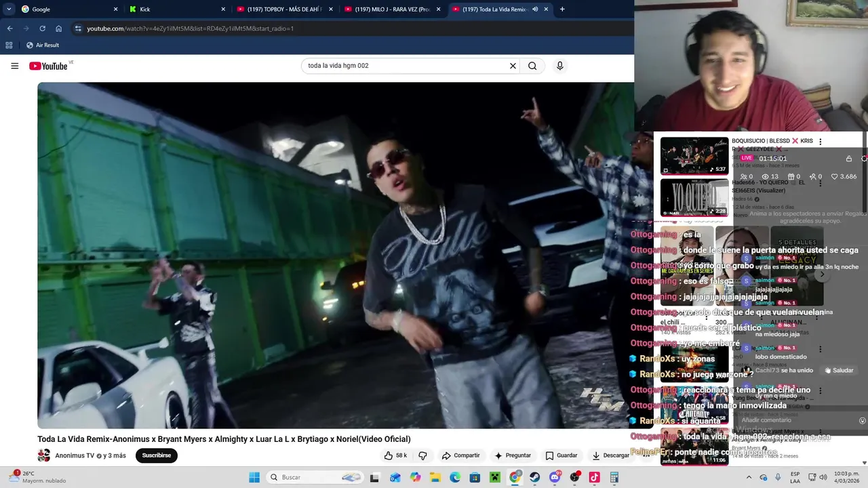Open the Air Result bookmark
Viewport: 868px width, 488px height.
point(43,45)
